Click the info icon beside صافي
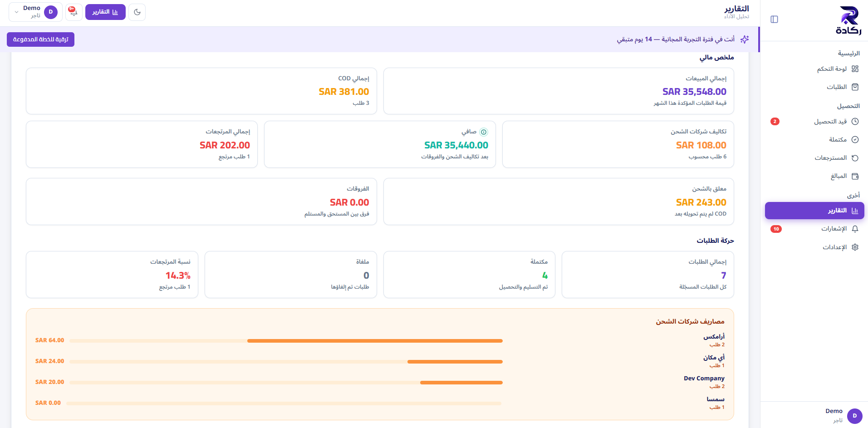The image size is (868, 428). pos(484,132)
